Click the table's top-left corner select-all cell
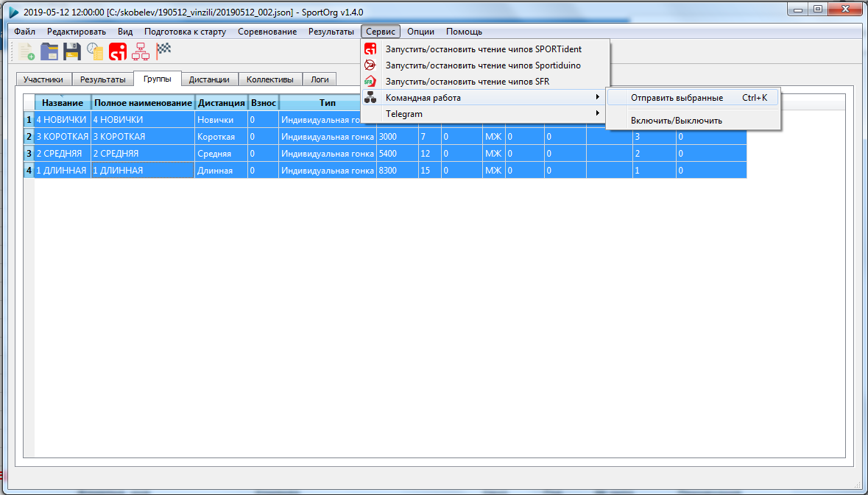Screen dimensions: 868x495 pos(29,103)
